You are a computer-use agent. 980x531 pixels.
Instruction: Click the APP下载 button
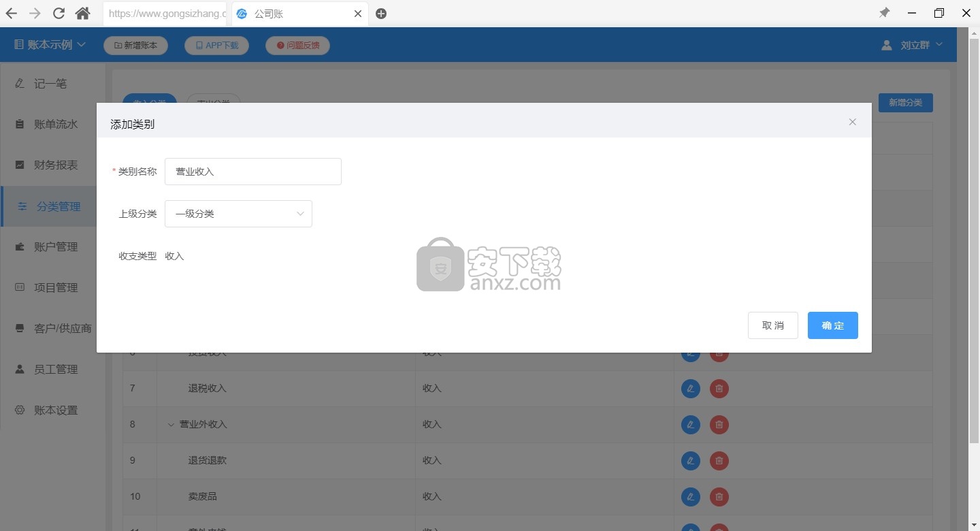click(x=216, y=46)
